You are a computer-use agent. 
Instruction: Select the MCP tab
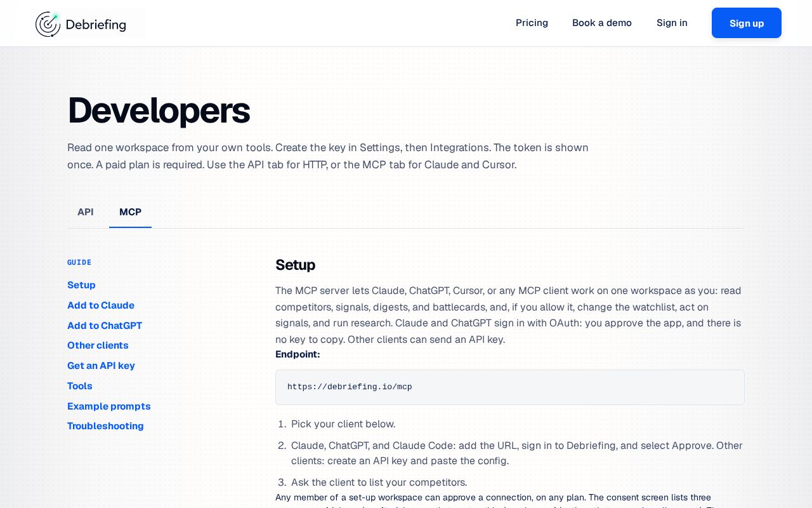(x=130, y=212)
